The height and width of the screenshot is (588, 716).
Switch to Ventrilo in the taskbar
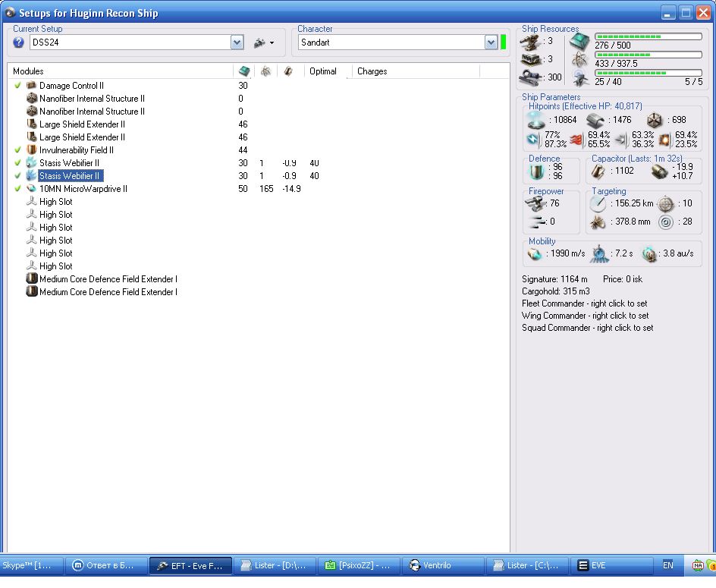click(x=442, y=565)
